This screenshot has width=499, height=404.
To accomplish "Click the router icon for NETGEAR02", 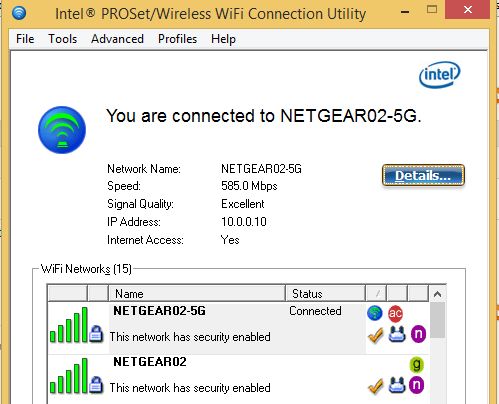I will [397, 385].
